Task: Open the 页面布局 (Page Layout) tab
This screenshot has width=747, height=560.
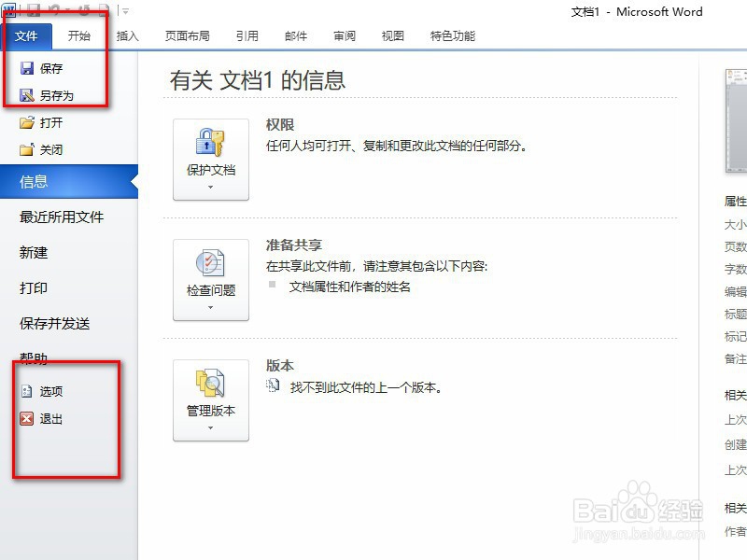Action: coord(188,35)
